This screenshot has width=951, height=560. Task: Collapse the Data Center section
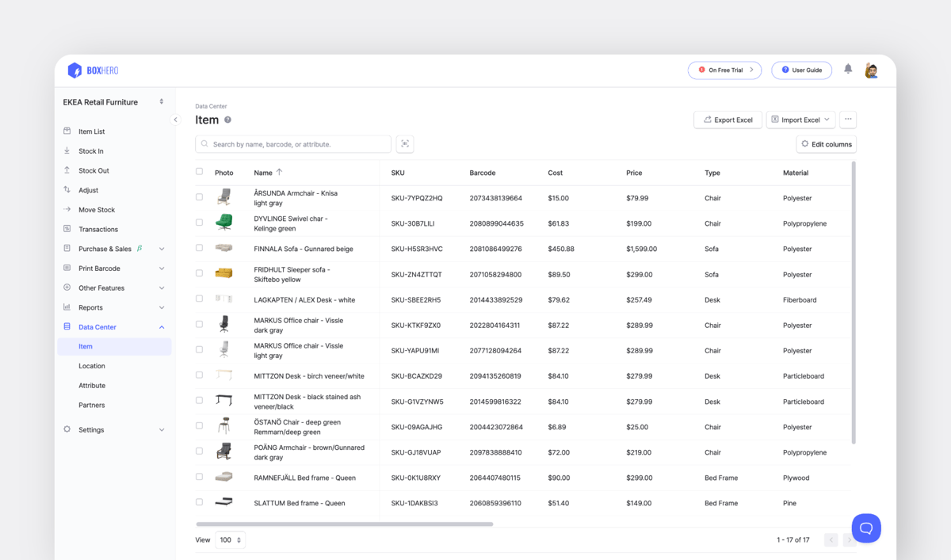(161, 326)
